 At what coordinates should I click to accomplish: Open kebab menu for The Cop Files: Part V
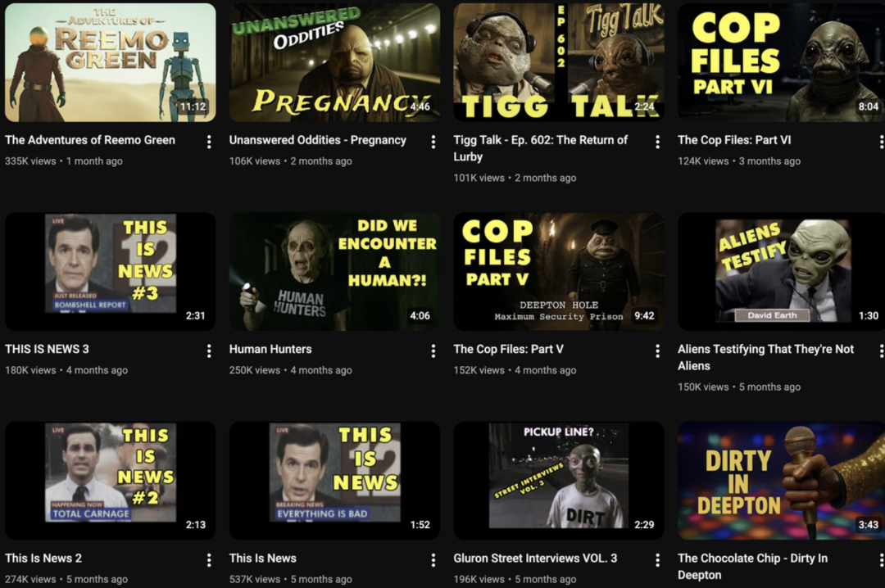(x=657, y=351)
